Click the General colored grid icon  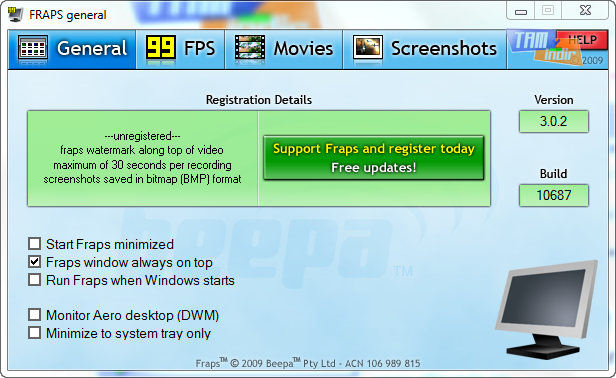[x=33, y=48]
